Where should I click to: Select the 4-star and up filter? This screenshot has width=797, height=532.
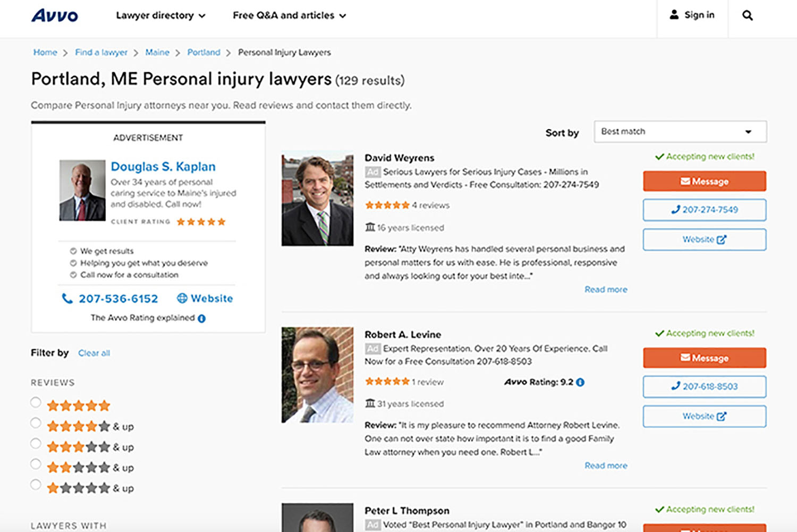[36, 423]
